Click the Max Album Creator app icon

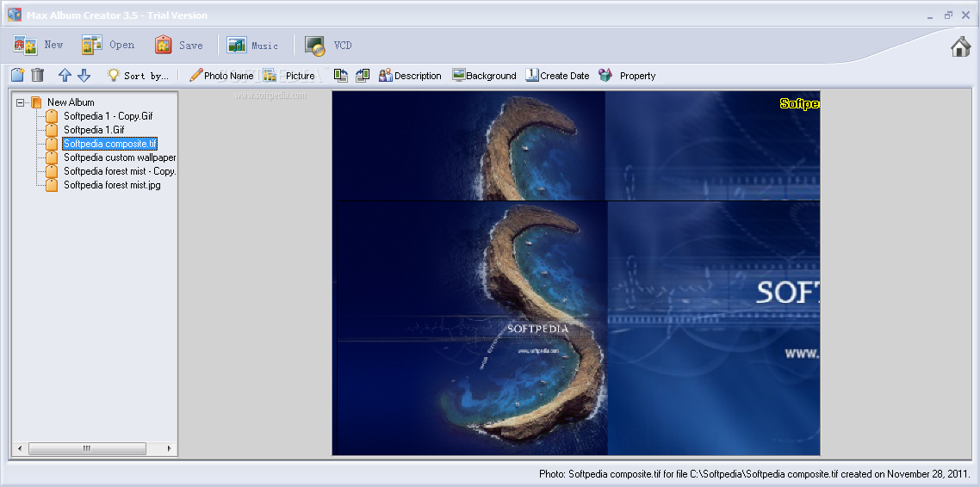click(15, 14)
